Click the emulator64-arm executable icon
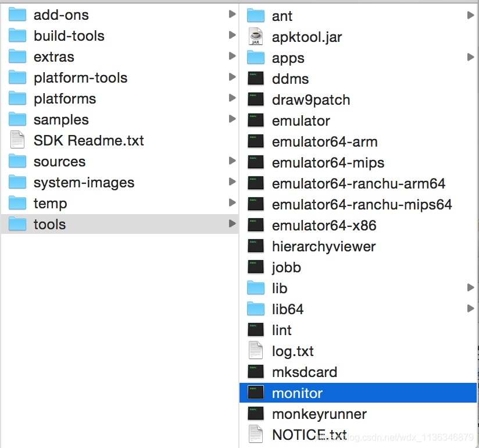Image resolution: width=479 pixels, height=448 pixels. click(x=256, y=141)
